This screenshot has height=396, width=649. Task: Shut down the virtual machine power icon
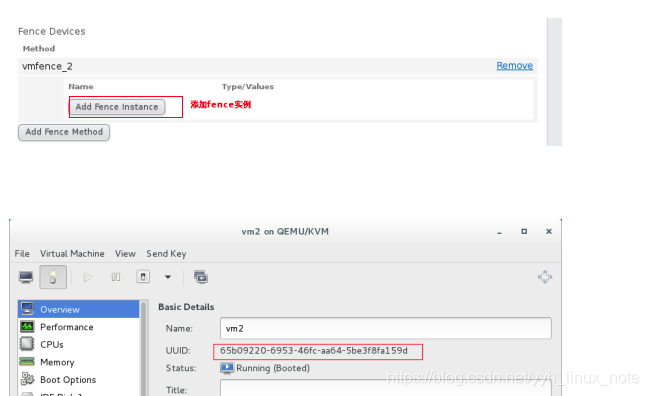(143, 276)
